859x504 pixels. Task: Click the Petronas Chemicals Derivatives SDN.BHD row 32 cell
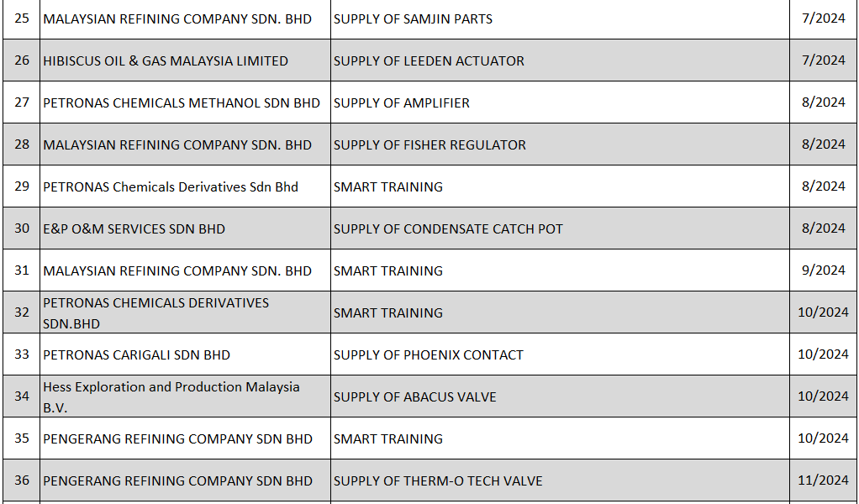156,312
